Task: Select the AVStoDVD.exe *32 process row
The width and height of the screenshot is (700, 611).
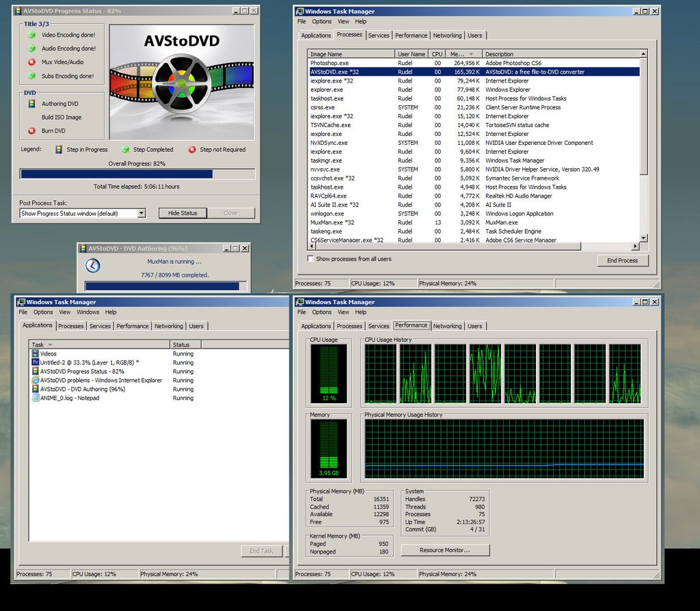Action: coord(474,72)
